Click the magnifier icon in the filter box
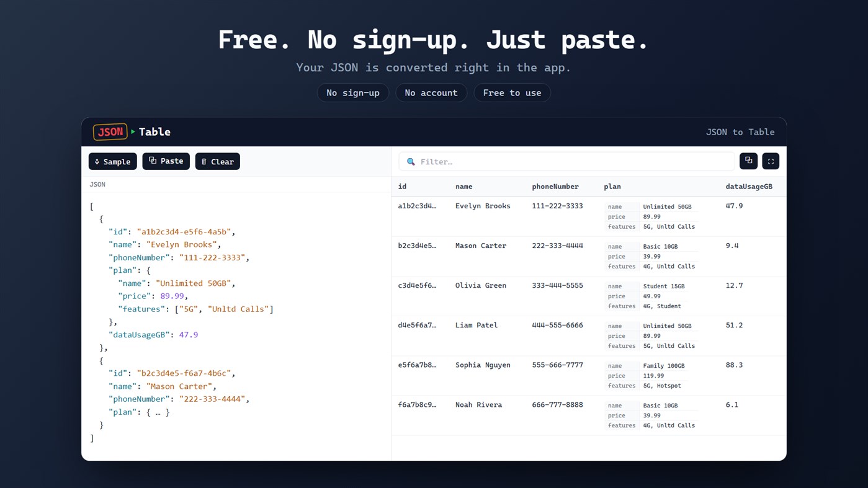 (x=411, y=162)
